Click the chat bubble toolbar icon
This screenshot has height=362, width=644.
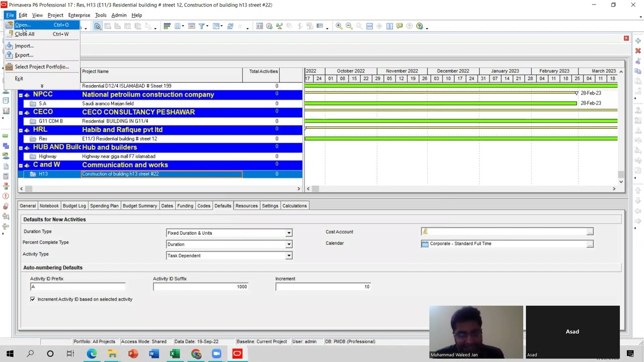(399, 26)
